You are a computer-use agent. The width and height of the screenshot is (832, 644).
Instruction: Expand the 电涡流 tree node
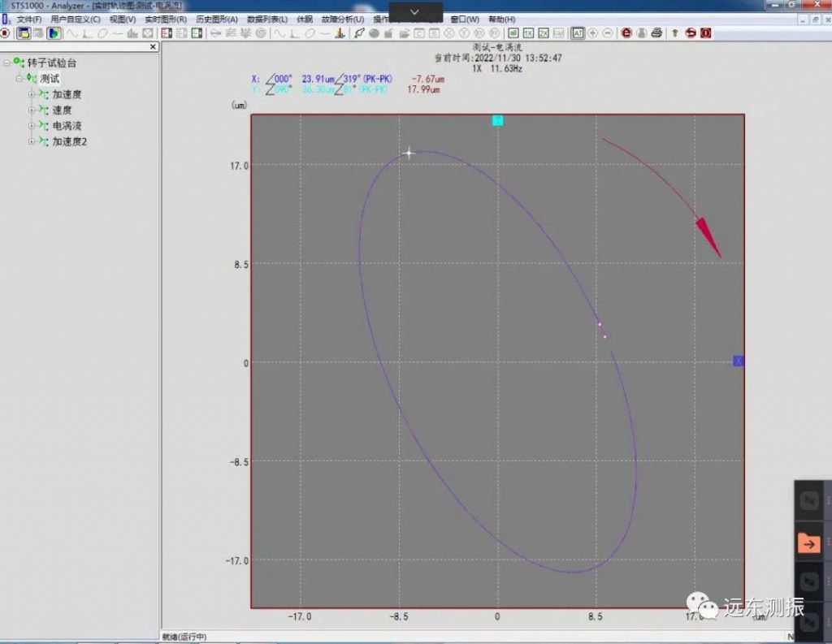tap(31, 126)
